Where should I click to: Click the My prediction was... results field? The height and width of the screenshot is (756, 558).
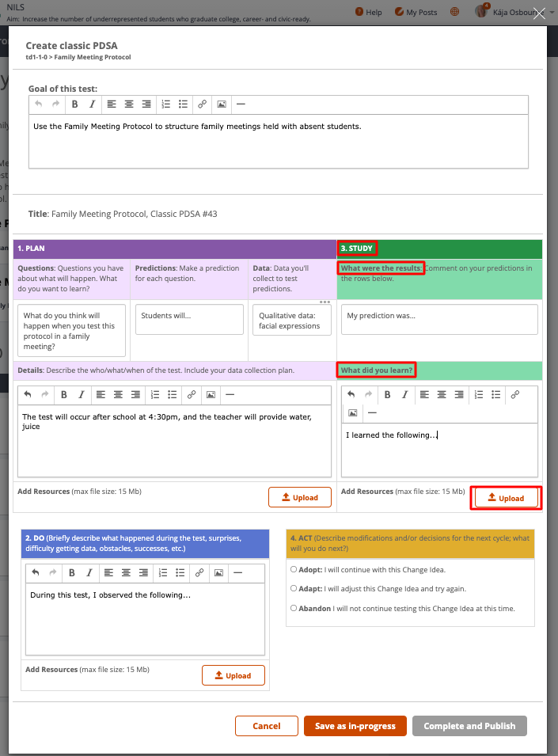point(439,319)
